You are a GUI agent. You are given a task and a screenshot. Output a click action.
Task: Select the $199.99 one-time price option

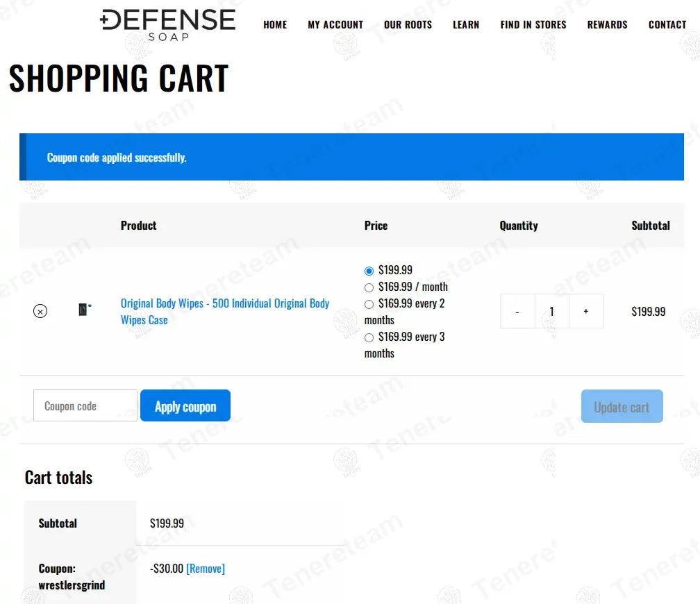369,271
